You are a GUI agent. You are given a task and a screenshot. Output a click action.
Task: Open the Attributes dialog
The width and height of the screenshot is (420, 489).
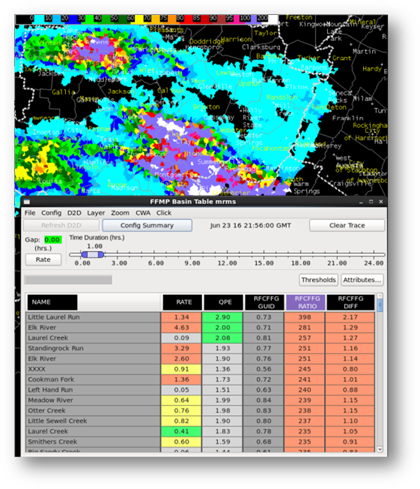362,280
